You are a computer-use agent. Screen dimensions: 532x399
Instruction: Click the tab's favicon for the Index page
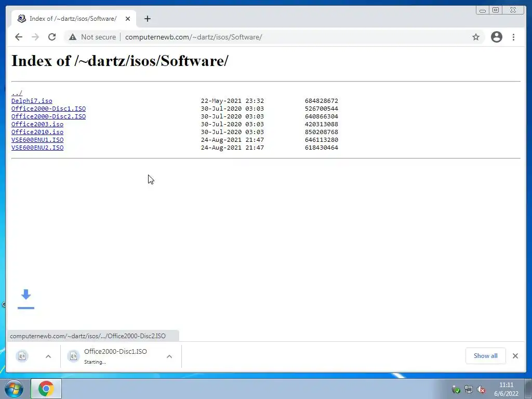(22, 19)
